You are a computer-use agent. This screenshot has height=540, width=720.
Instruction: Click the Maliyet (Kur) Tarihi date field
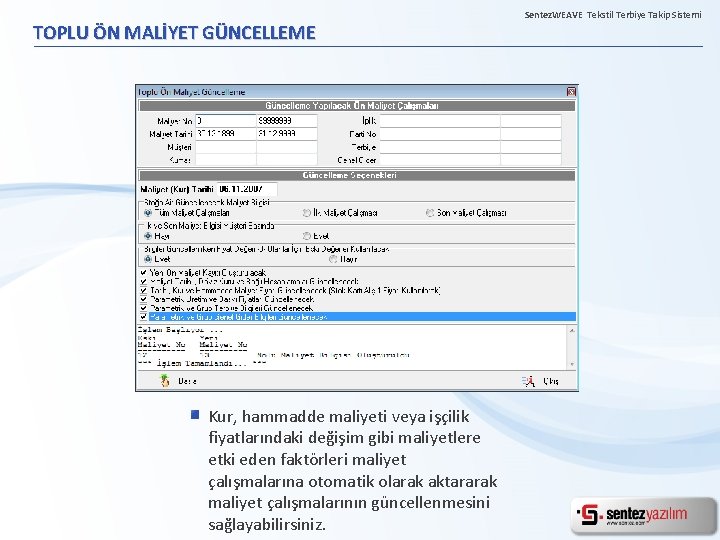(x=247, y=189)
